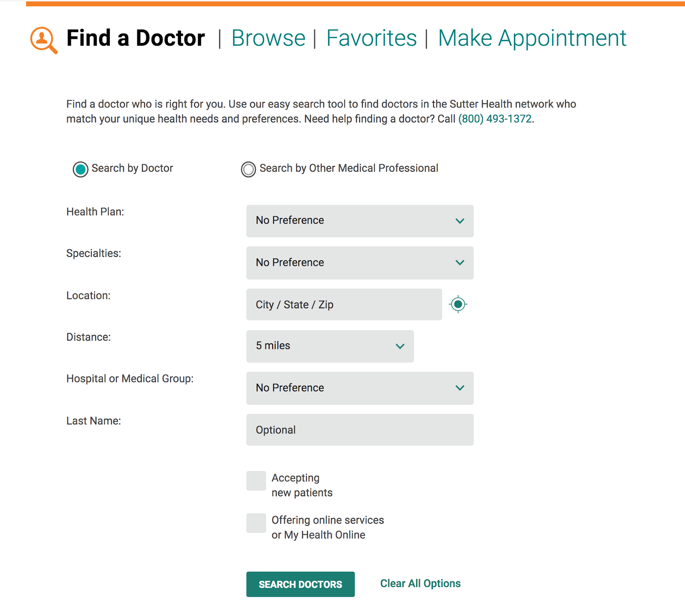Click the Hospital or Medical Group chevron
This screenshot has width=685, height=616.
(x=460, y=388)
